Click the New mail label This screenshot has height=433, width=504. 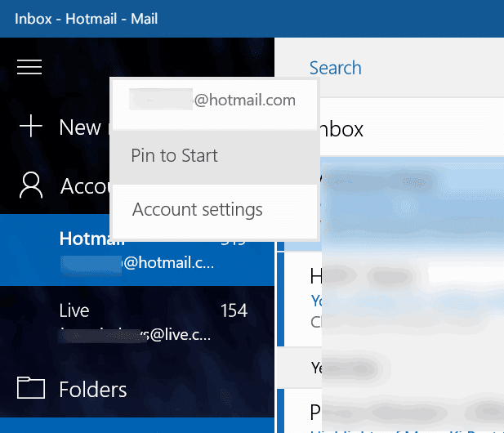click(x=84, y=127)
